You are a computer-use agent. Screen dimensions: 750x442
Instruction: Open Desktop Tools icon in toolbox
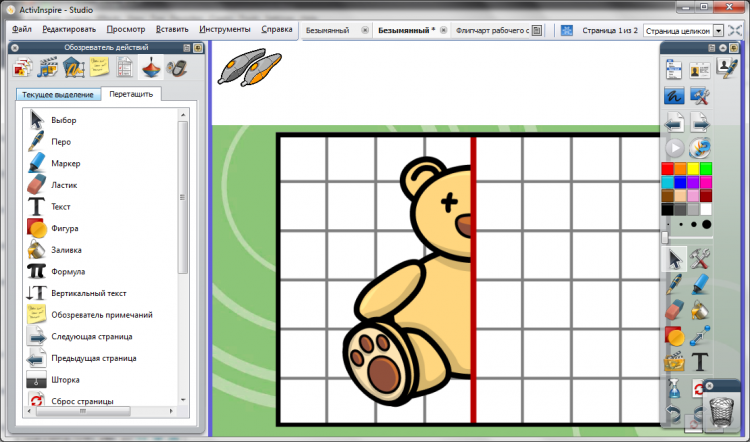pos(700,96)
